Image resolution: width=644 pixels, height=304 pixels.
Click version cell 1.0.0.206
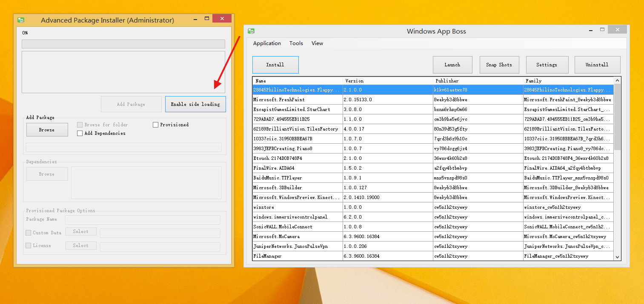(x=388, y=246)
